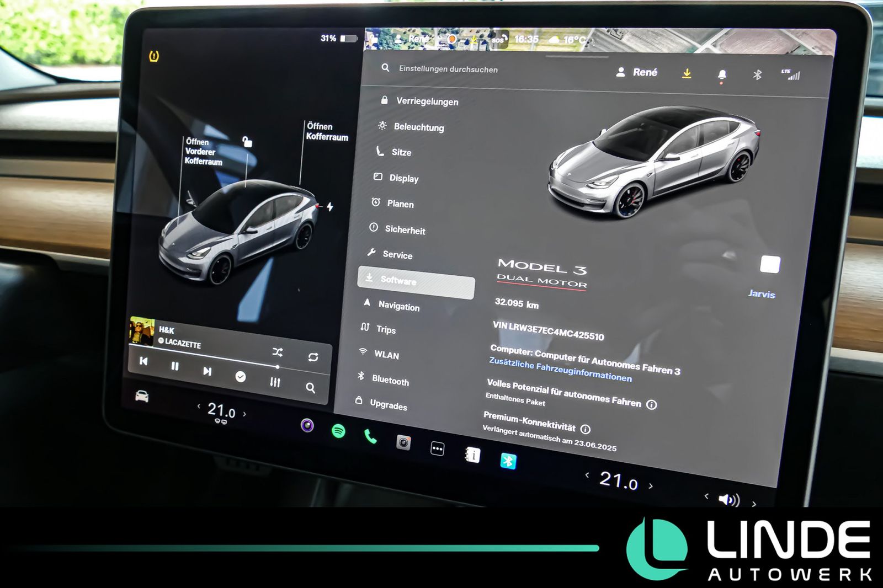The height and width of the screenshot is (588, 883).
Task: Open the René driver profile
Action: (x=637, y=72)
